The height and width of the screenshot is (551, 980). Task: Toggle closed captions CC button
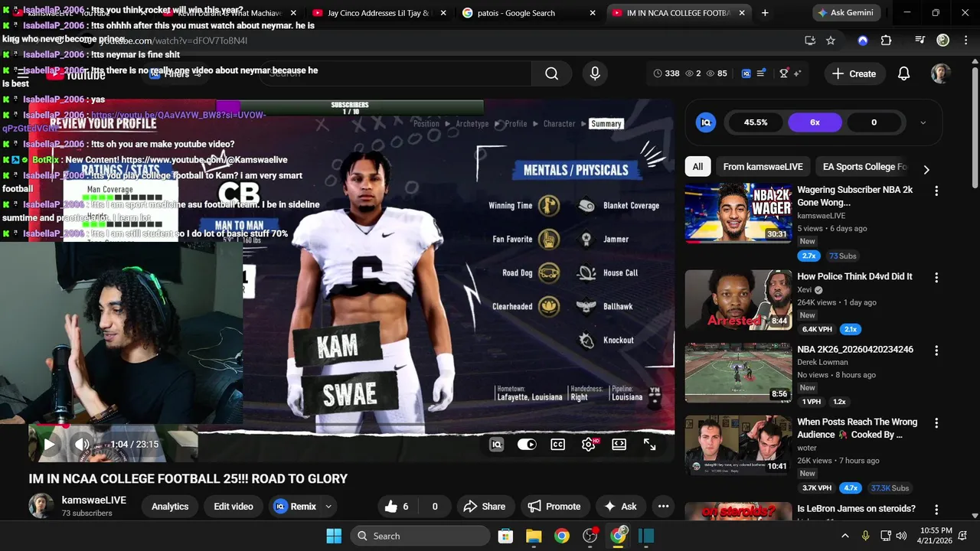pyautogui.click(x=558, y=445)
